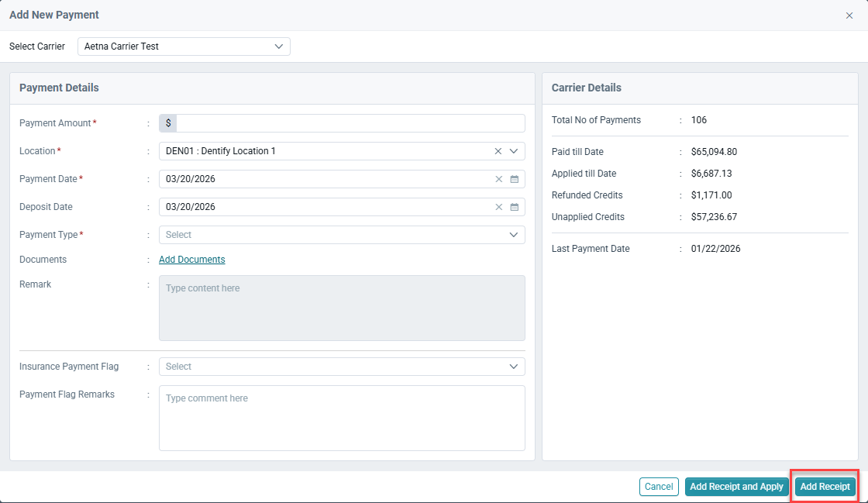Select the Unapplied Credits value $57,236.67
The width and height of the screenshot is (868, 503).
[x=714, y=217]
